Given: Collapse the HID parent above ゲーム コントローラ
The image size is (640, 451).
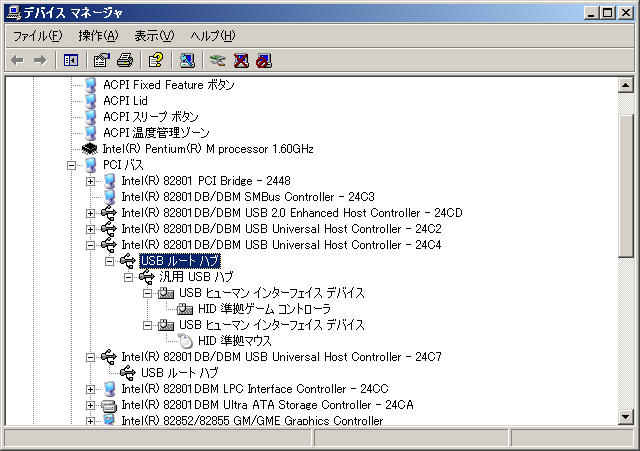Looking at the screenshot, I should click(x=147, y=293).
